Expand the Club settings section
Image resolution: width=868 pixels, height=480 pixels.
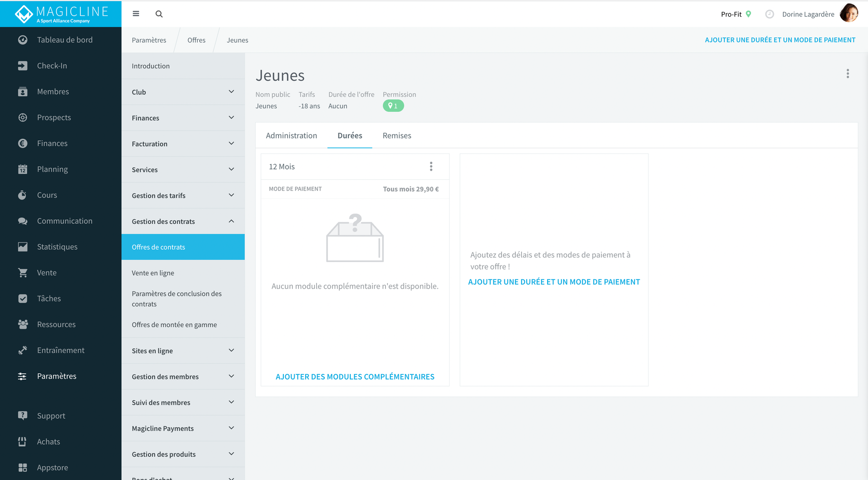[x=183, y=92]
